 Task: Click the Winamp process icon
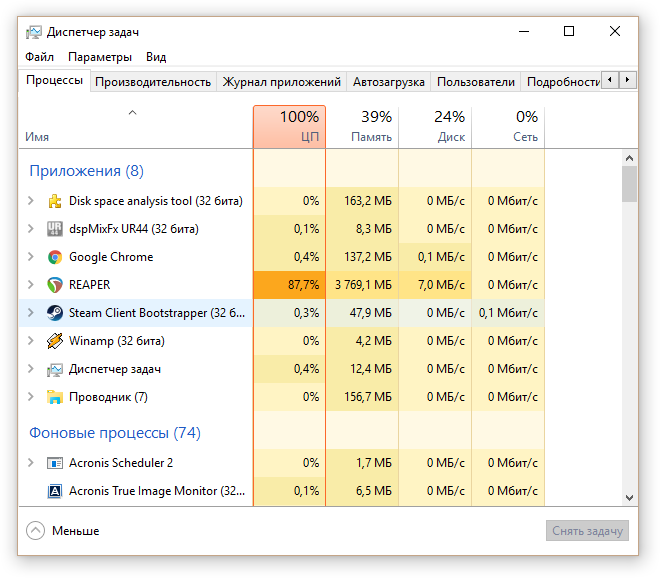point(55,341)
